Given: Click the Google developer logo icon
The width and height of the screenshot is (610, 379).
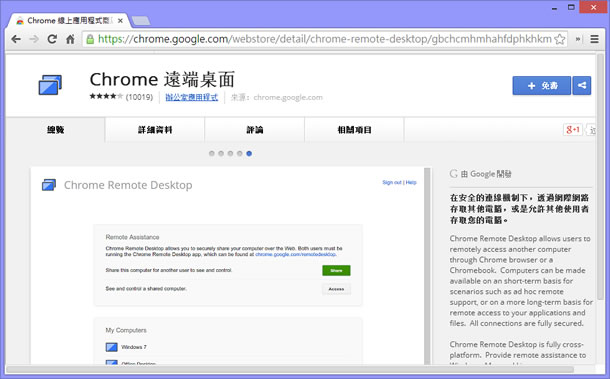Looking at the screenshot, I should click(454, 174).
